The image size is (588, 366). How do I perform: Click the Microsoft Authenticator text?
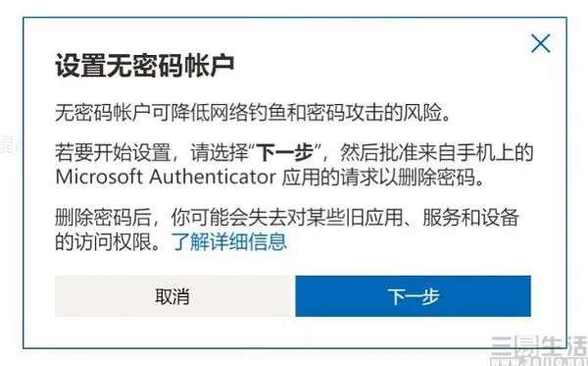coord(166,177)
